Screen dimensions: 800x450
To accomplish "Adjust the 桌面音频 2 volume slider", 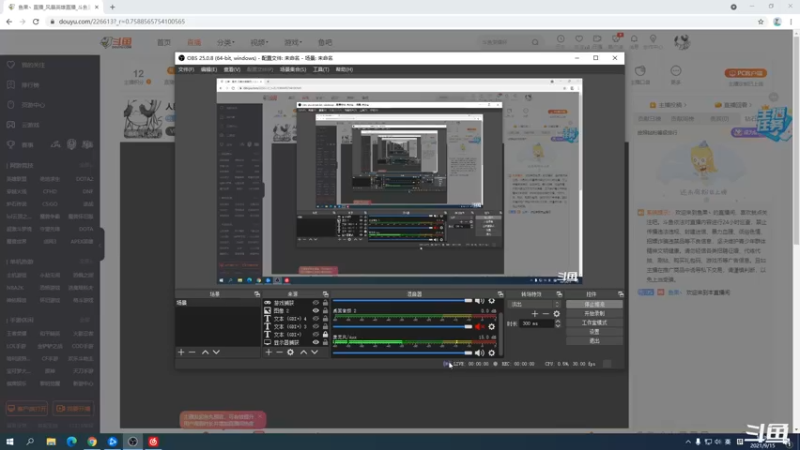I will [x=403, y=327].
